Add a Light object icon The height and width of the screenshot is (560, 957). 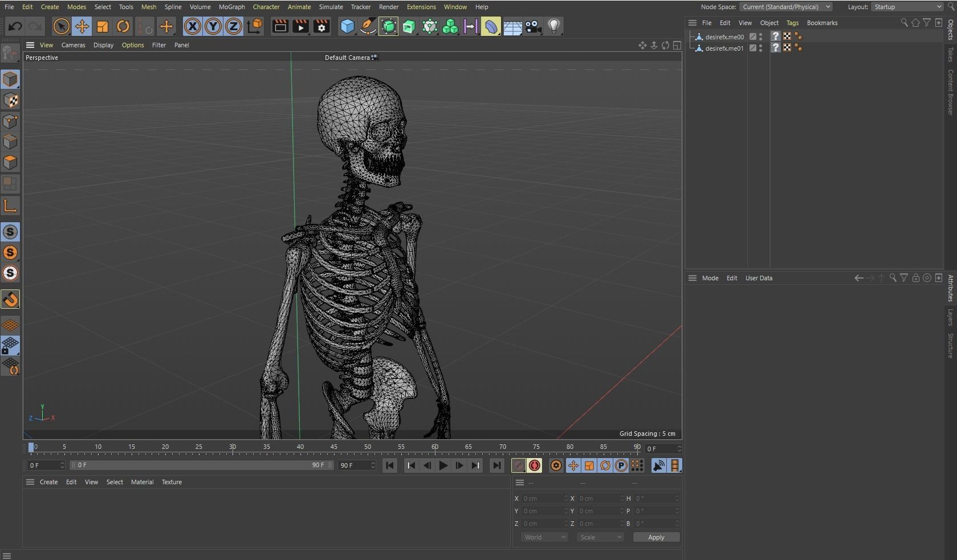(x=553, y=26)
